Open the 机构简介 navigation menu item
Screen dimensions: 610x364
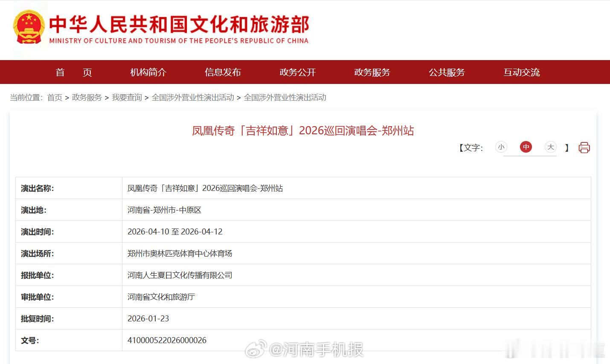coord(148,72)
